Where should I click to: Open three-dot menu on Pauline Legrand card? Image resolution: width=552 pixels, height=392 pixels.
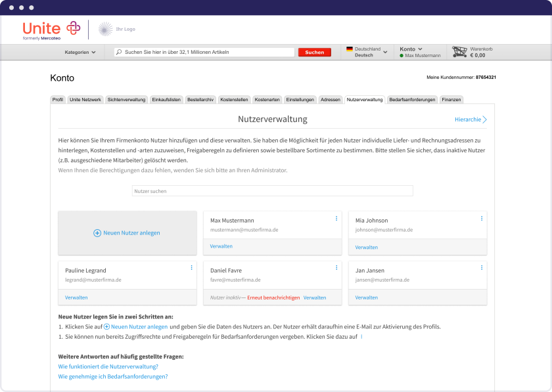pos(192,268)
